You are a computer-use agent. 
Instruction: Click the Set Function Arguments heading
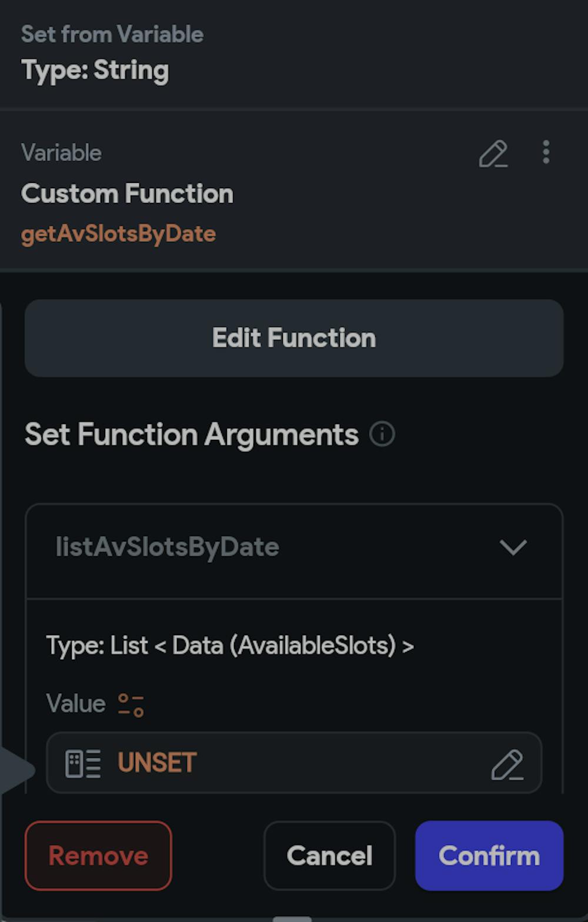192,435
